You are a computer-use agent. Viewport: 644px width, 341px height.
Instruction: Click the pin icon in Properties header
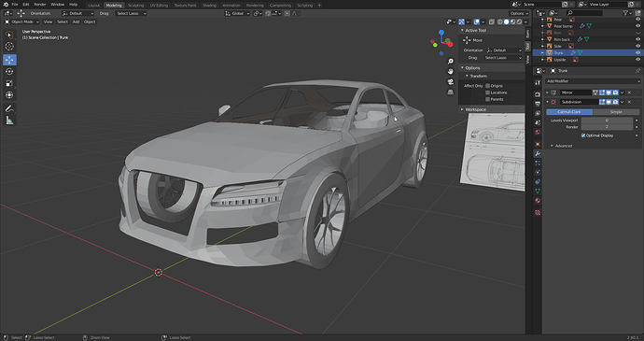coord(637,71)
